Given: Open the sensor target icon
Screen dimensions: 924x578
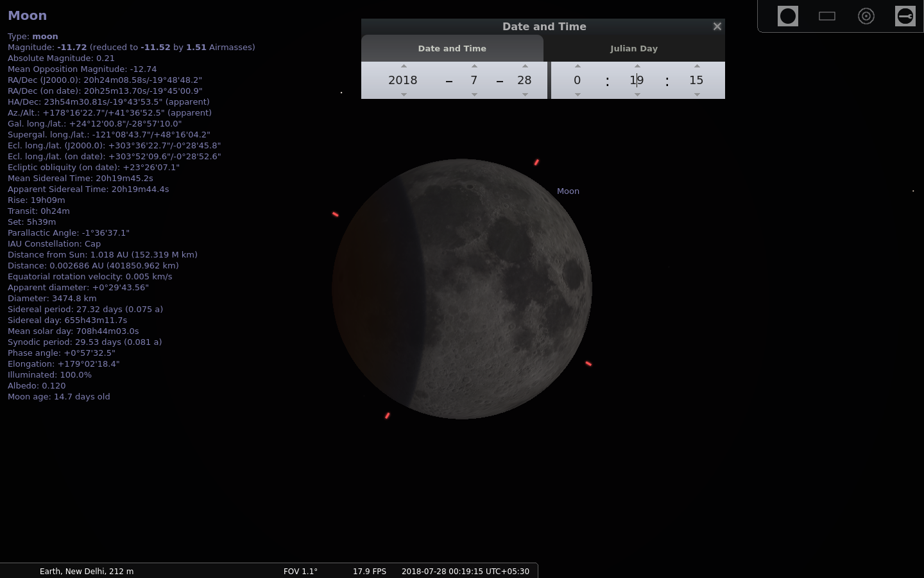Looking at the screenshot, I should pos(866,16).
